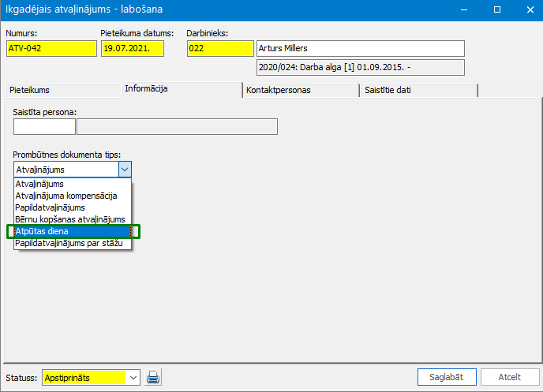
Task: Choose Atpūtas diena option
Action: tap(73, 231)
